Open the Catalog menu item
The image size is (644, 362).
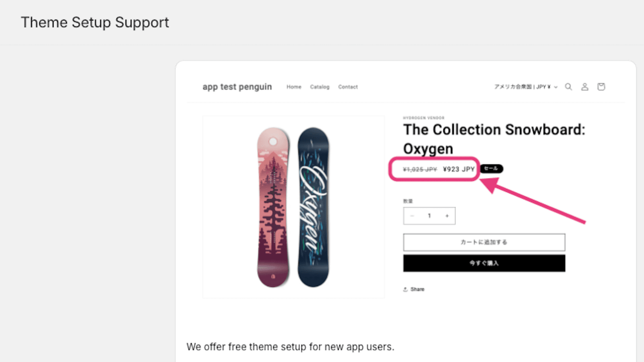[320, 87]
